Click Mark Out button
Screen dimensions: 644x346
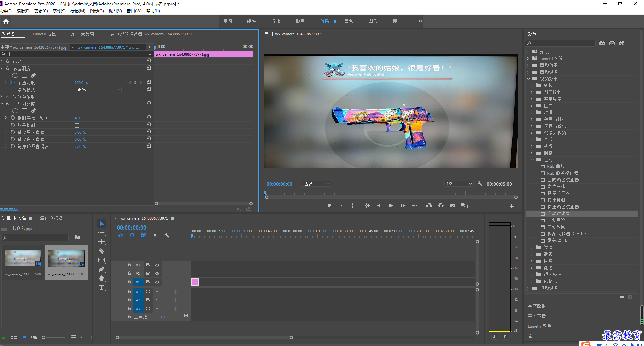pos(352,206)
